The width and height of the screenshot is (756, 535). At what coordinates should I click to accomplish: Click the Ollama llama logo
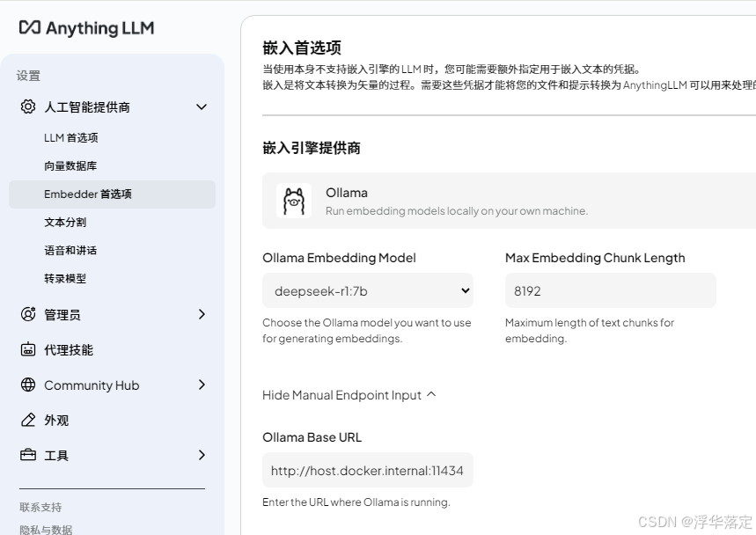294,201
